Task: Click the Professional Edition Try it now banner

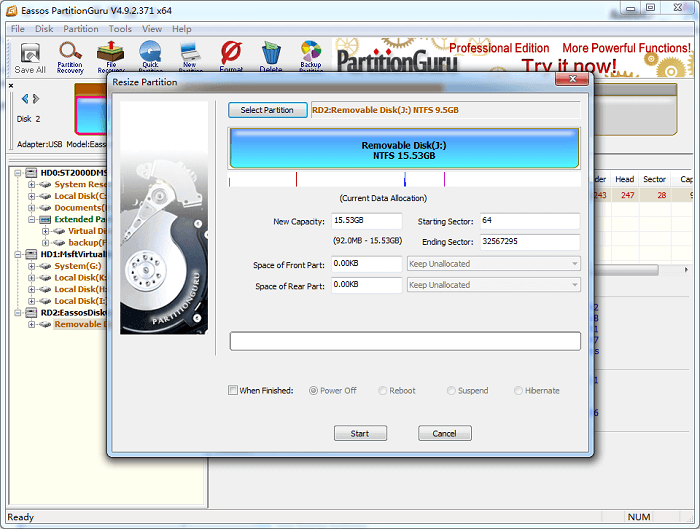Action: pyautogui.click(x=514, y=57)
